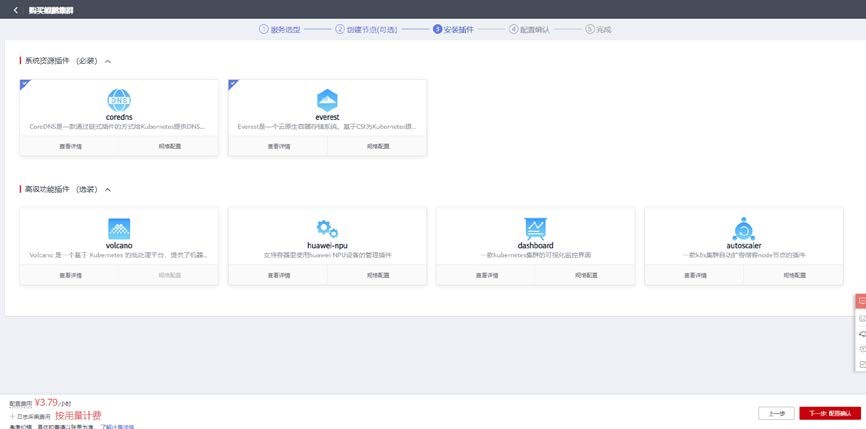View details of everest plugin
Viewport: 866px width, 429px height.
[278, 146]
